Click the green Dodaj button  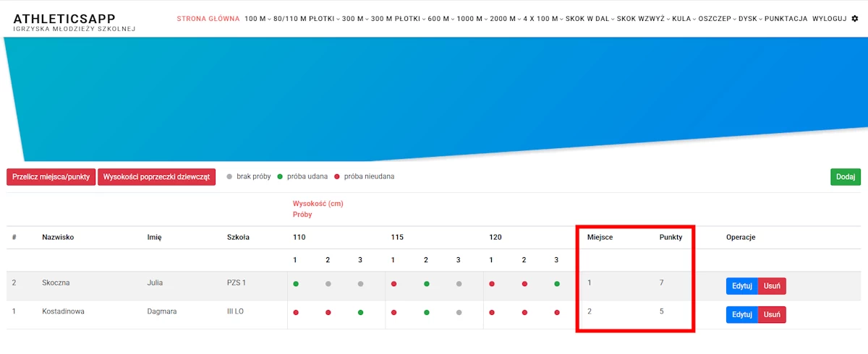click(x=845, y=177)
